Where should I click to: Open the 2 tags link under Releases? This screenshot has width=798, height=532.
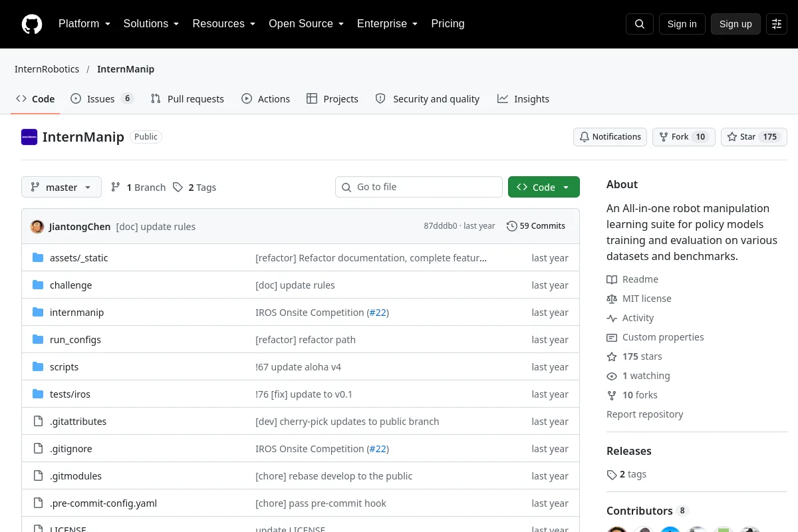point(626,474)
